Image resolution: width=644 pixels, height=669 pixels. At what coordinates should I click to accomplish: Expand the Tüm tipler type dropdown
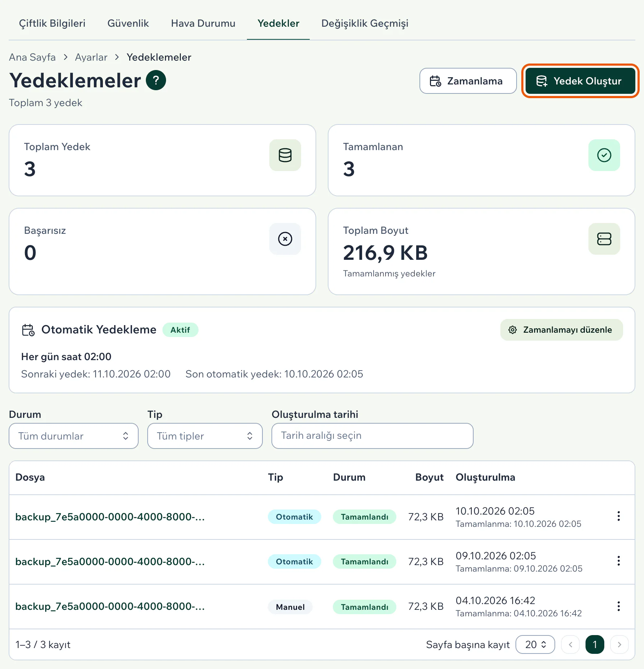tap(205, 436)
